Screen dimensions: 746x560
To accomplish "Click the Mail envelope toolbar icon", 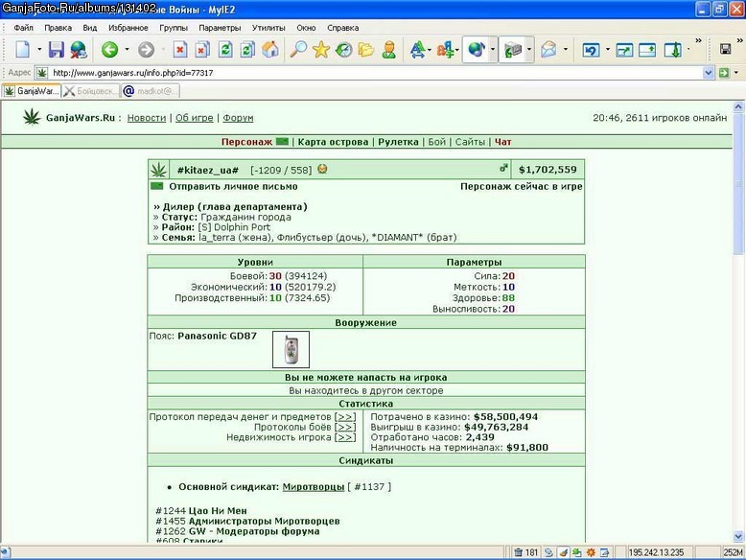I will [x=548, y=50].
